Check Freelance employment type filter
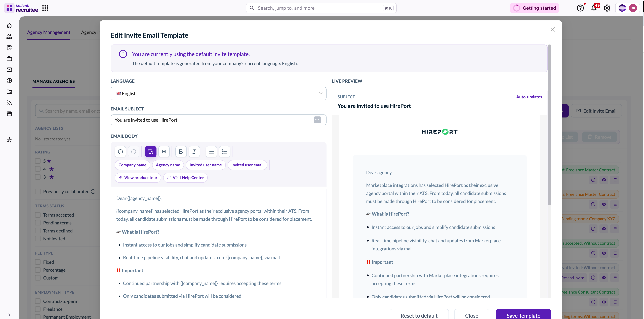 coord(38,309)
